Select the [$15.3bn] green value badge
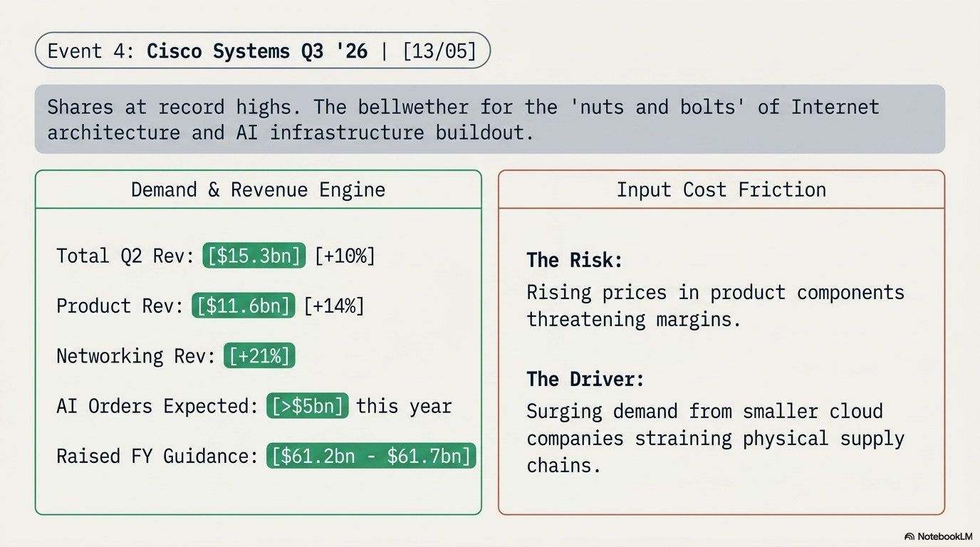 (254, 256)
